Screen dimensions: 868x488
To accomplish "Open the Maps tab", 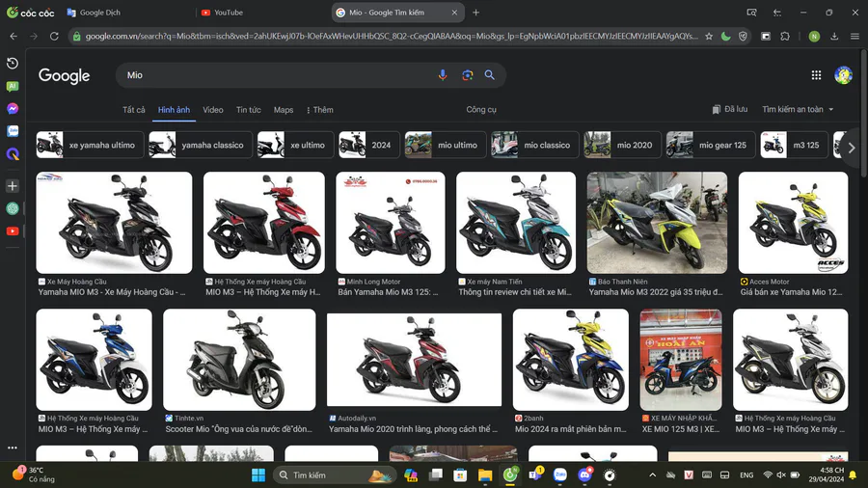I will (x=284, y=110).
